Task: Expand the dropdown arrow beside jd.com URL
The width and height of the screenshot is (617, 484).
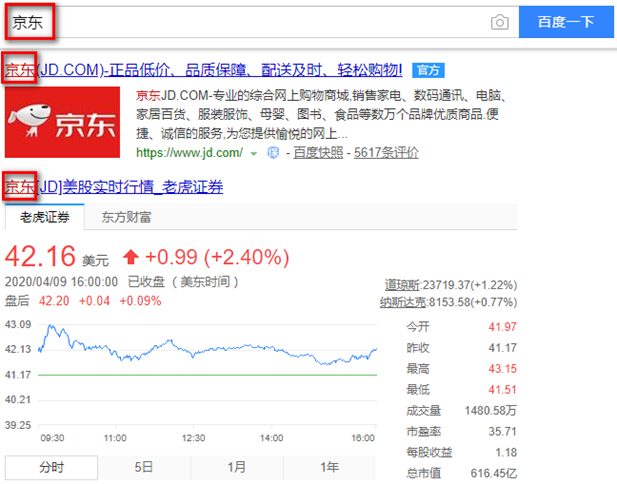Action: point(254,153)
